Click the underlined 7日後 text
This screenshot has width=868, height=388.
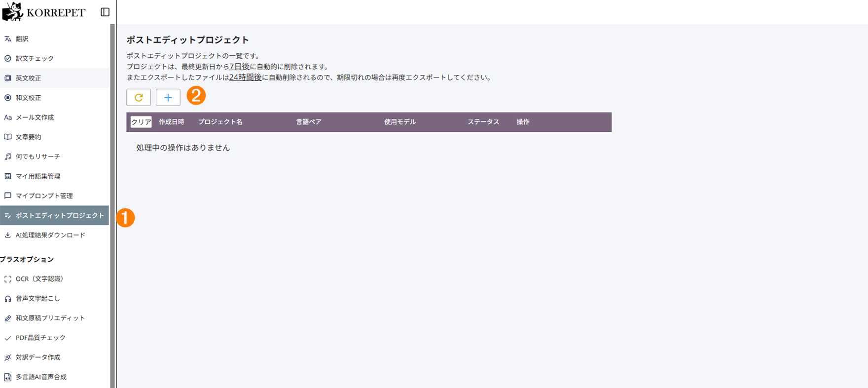(x=239, y=67)
